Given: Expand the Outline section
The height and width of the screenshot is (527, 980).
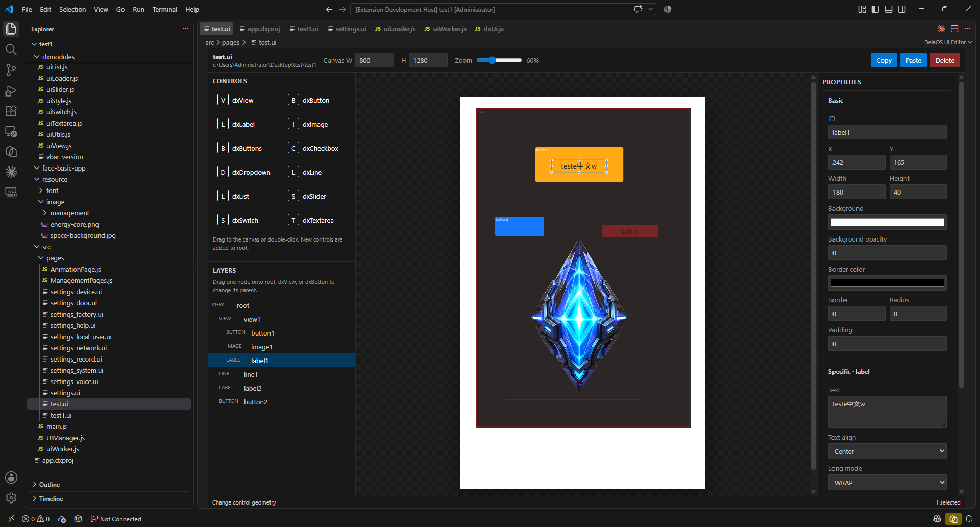Looking at the screenshot, I should 50,484.
